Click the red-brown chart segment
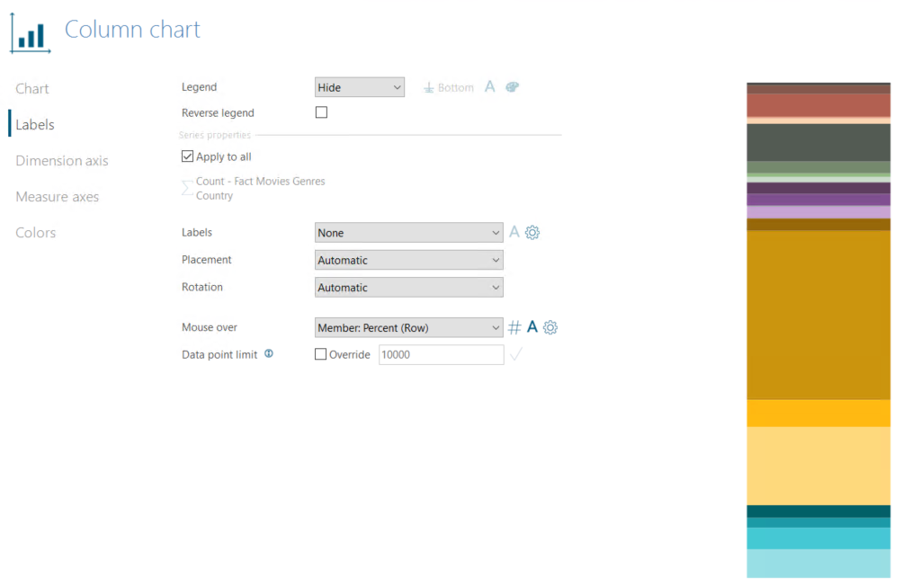 pos(818,105)
